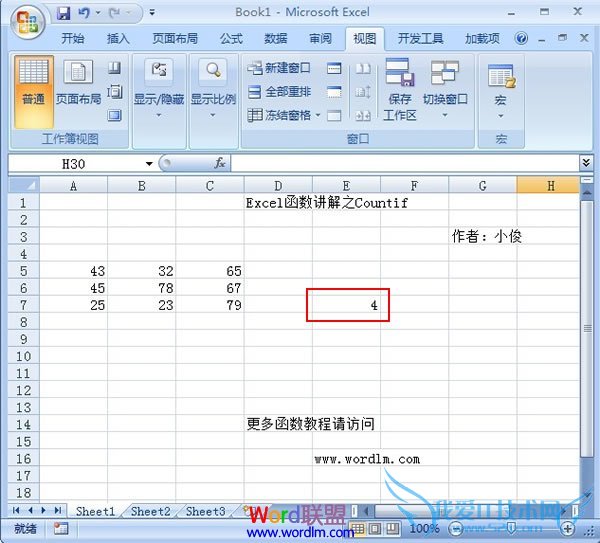This screenshot has width=600, height=543.
Task: Open the 公式 ribbon tab
Action: [231, 39]
